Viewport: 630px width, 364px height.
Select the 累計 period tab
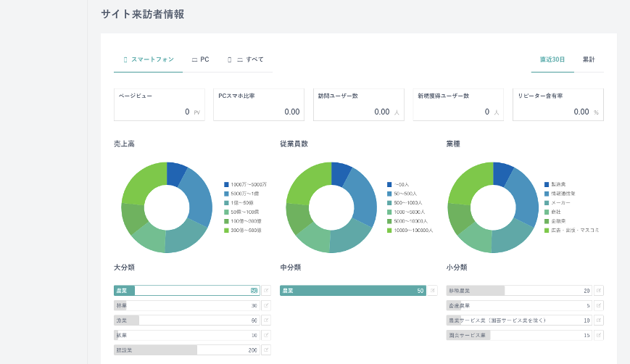pyautogui.click(x=589, y=59)
